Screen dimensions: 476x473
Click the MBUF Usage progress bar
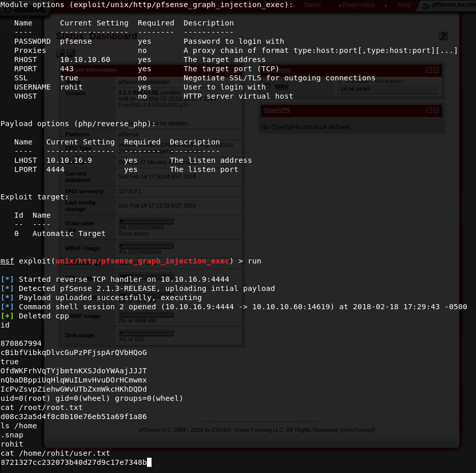point(146,245)
